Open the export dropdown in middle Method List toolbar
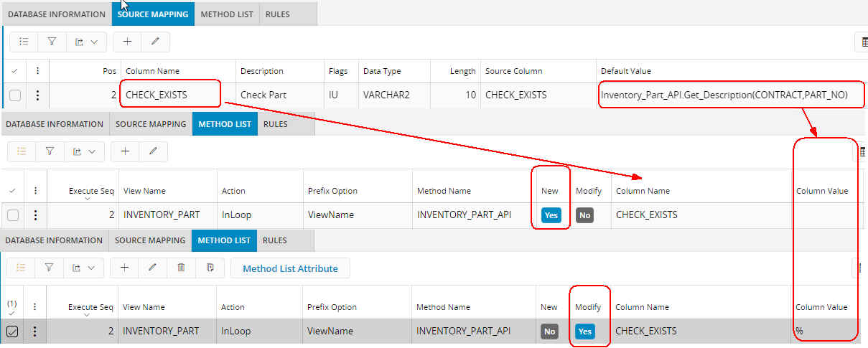Screen dimensions: 868x348 point(84,151)
